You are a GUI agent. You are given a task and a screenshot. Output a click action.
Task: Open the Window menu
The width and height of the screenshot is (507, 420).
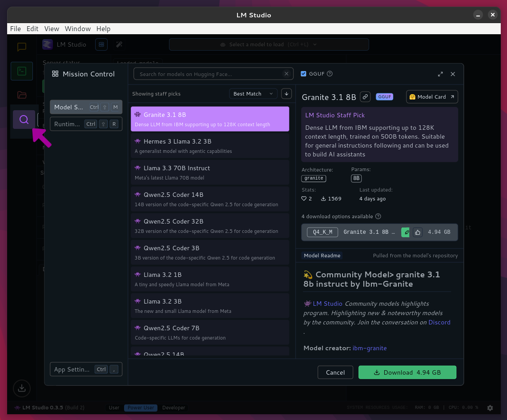point(77,29)
